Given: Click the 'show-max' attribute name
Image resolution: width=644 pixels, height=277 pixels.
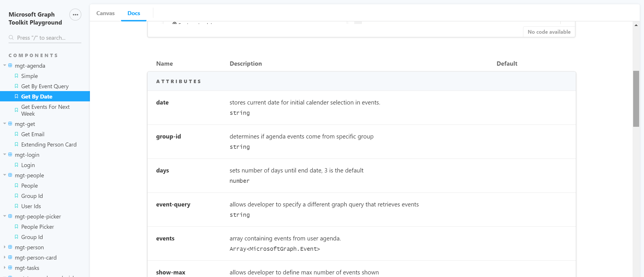Looking at the screenshot, I should 171,272.
